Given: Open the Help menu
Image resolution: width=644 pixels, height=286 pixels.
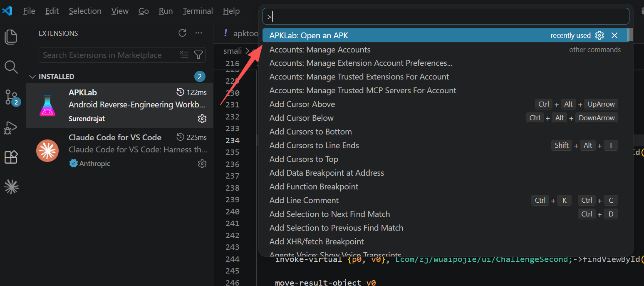Looking at the screenshot, I should pyautogui.click(x=231, y=11).
